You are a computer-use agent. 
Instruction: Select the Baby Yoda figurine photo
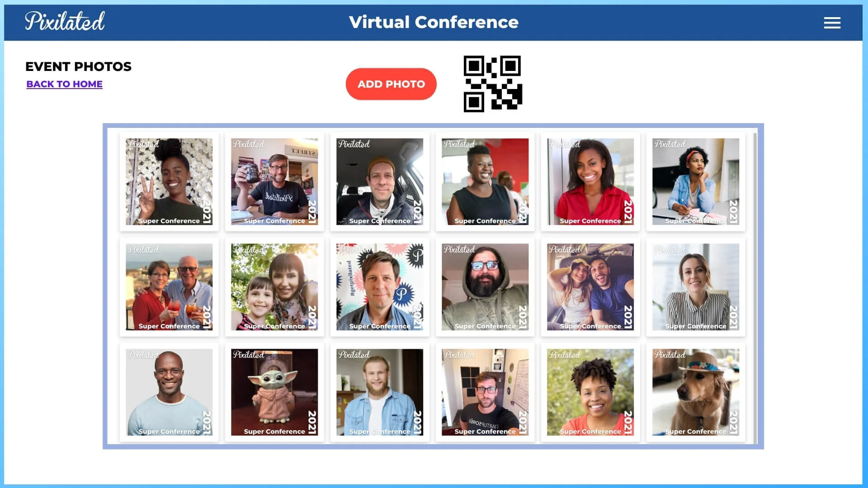tap(274, 392)
